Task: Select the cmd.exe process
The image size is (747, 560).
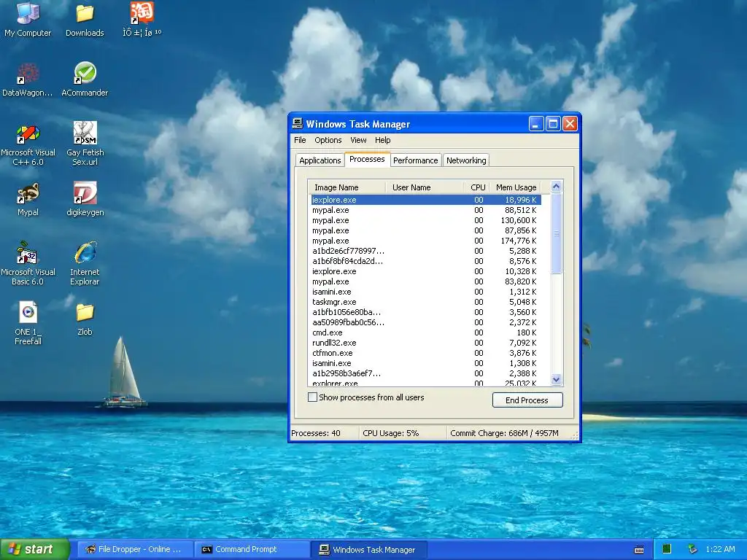Action: click(426, 332)
